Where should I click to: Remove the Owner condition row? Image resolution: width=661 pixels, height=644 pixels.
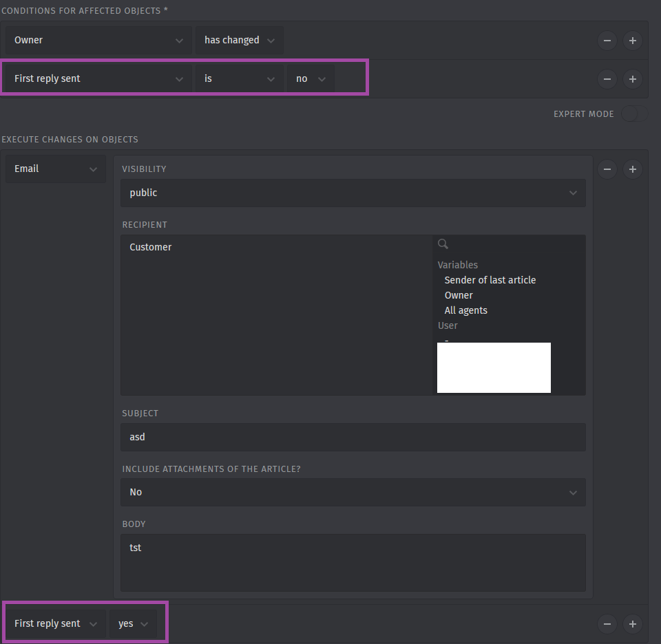607,41
